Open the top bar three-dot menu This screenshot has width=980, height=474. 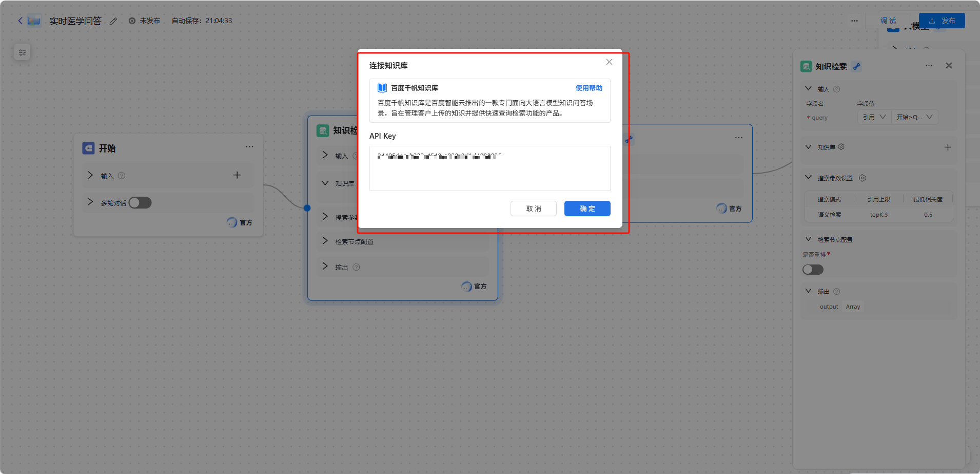pyautogui.click(x=854, y=21)
